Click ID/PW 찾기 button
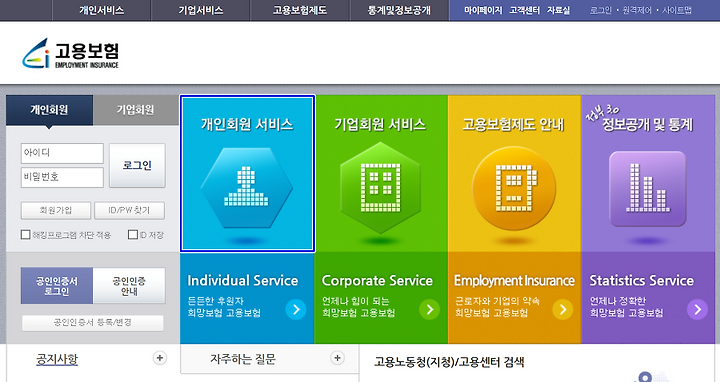 tap(129, 210)
